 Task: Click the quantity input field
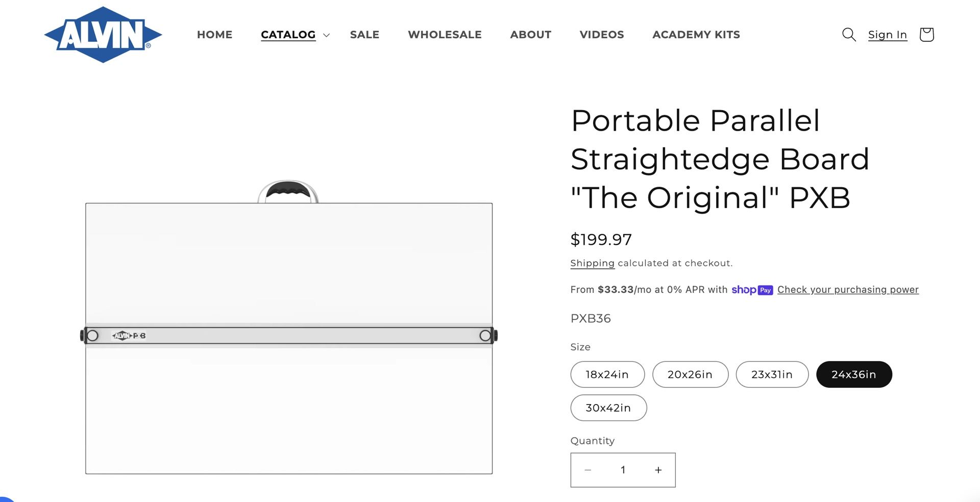623,470
